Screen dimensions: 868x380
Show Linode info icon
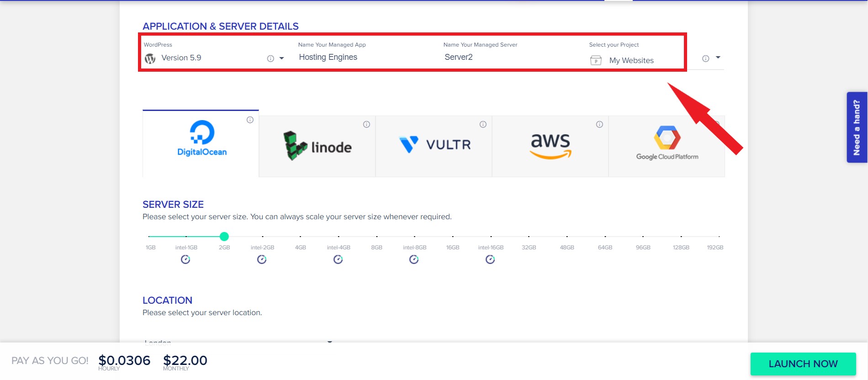[x=366, y=124]
